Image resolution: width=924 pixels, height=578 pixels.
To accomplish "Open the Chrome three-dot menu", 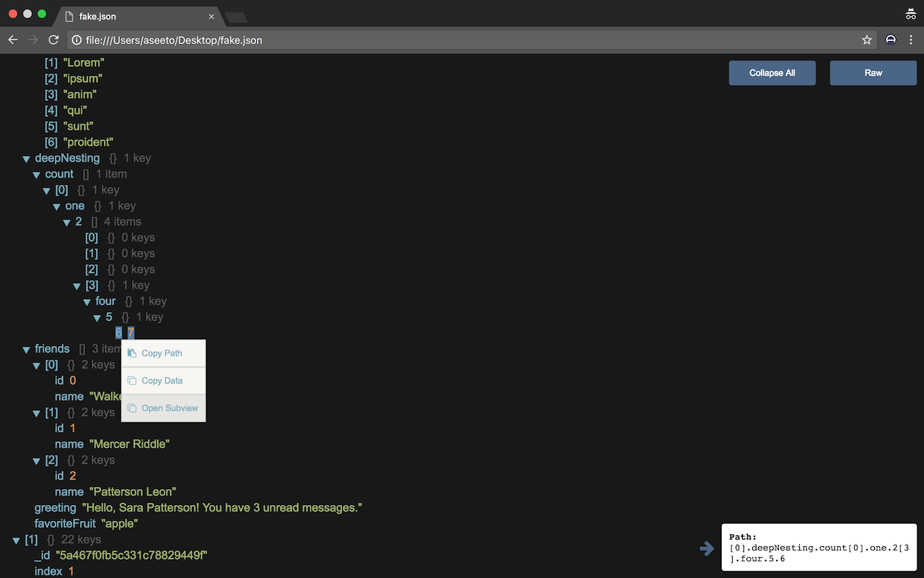I will point(911,40).
